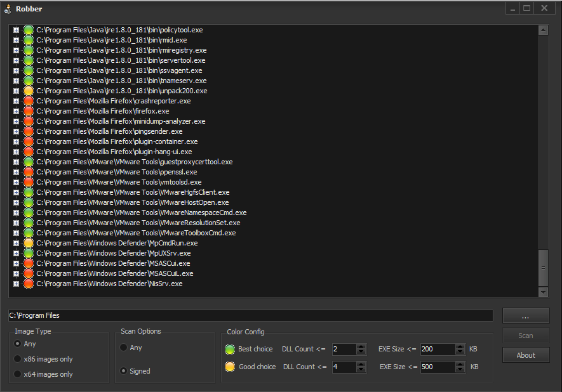
Task: Click the green dot beside servertool.exe
Action: 29,60
